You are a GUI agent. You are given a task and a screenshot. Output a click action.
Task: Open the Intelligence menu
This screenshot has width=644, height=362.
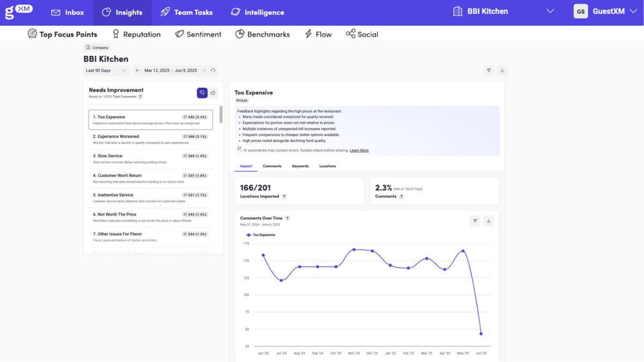click(258, 12)
